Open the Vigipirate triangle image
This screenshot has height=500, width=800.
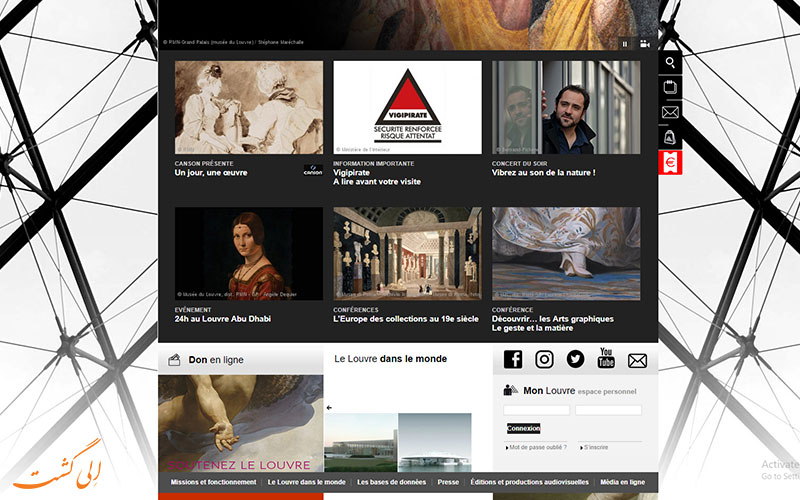point(407,107)
